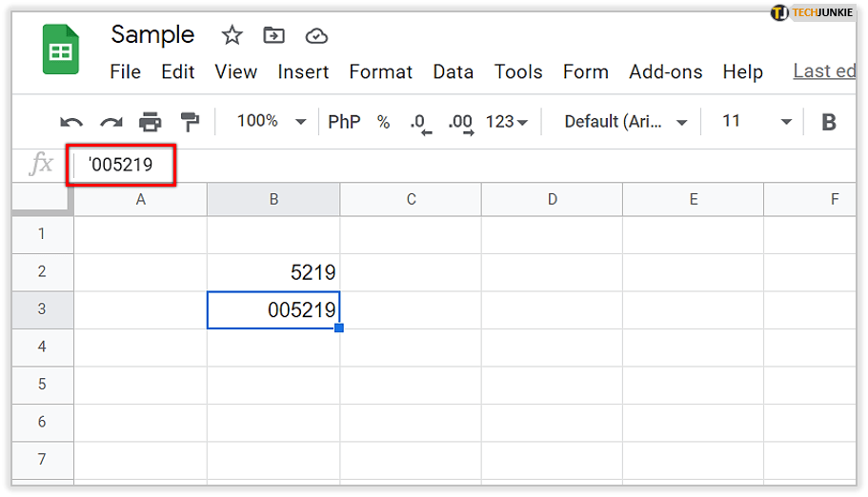Star the Sample document

click(x=232, y=36)
